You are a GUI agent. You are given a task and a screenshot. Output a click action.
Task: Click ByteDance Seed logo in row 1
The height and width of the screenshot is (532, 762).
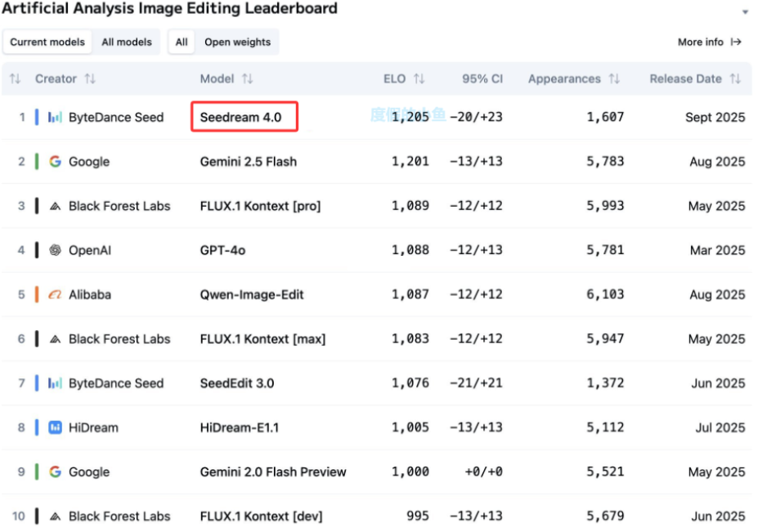55,117
